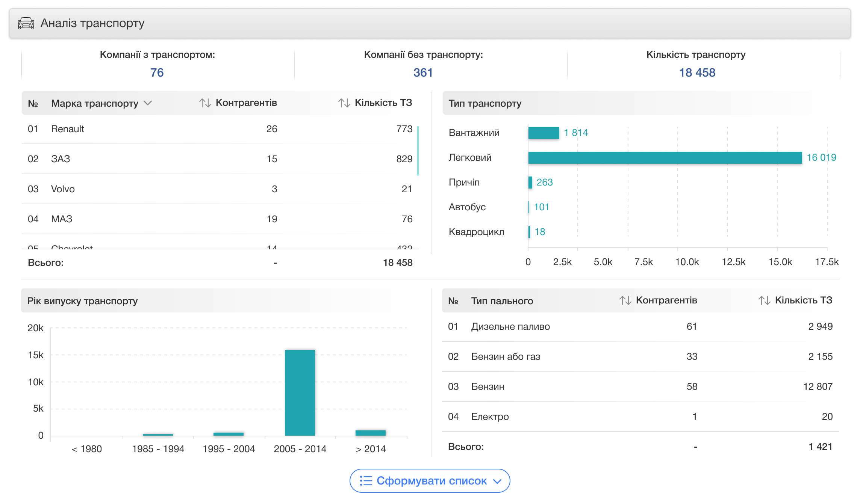Sort brand table by Кількість ТЗ arrows
Viewport: 860px width, 504px height.
pos(344,103)
